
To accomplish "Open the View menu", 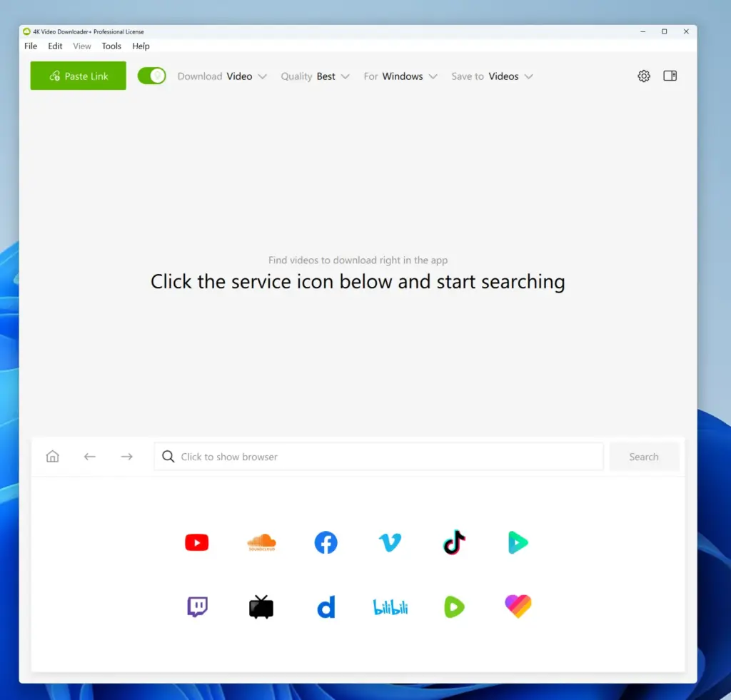I will [x=82, y=46].
